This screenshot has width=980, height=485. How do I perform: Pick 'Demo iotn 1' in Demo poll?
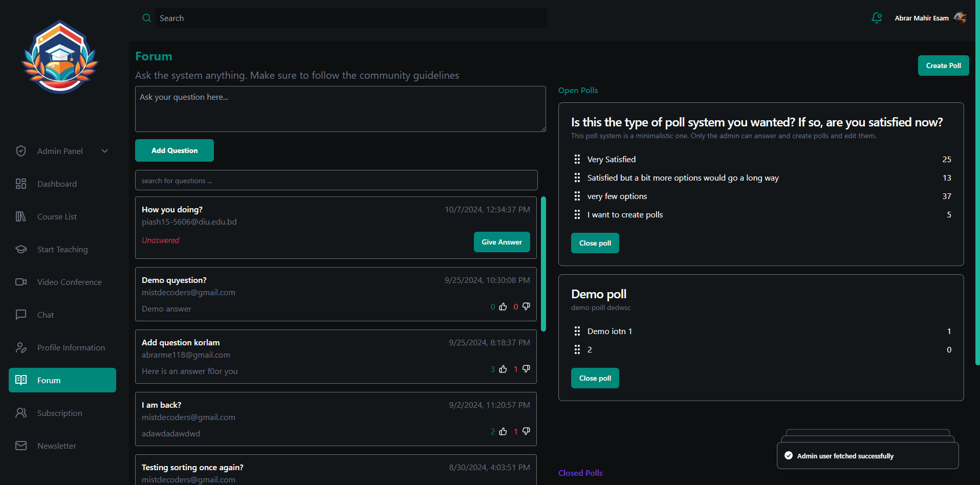pyautogui.click(x=609, y=332)
